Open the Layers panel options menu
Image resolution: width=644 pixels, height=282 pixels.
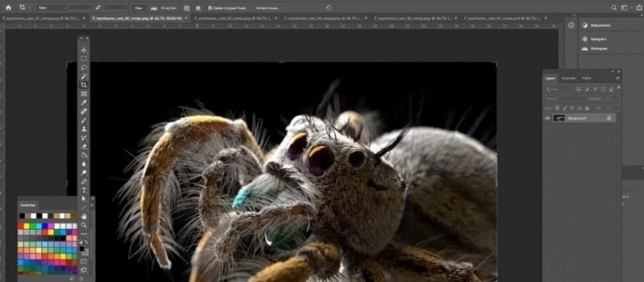click(x=617, y=78)
